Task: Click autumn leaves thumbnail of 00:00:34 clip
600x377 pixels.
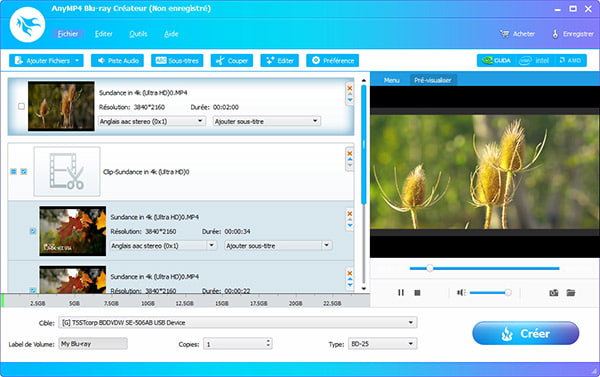Action: point(73,231)
